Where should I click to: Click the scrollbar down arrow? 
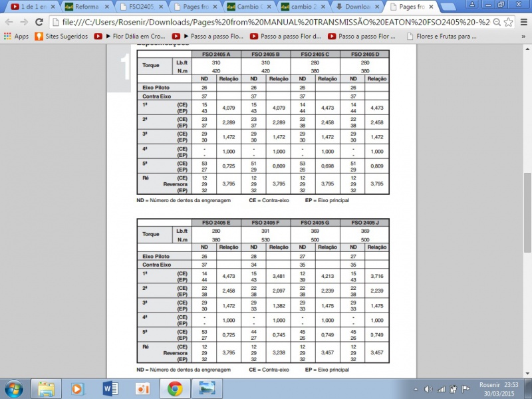click(527, 374)
